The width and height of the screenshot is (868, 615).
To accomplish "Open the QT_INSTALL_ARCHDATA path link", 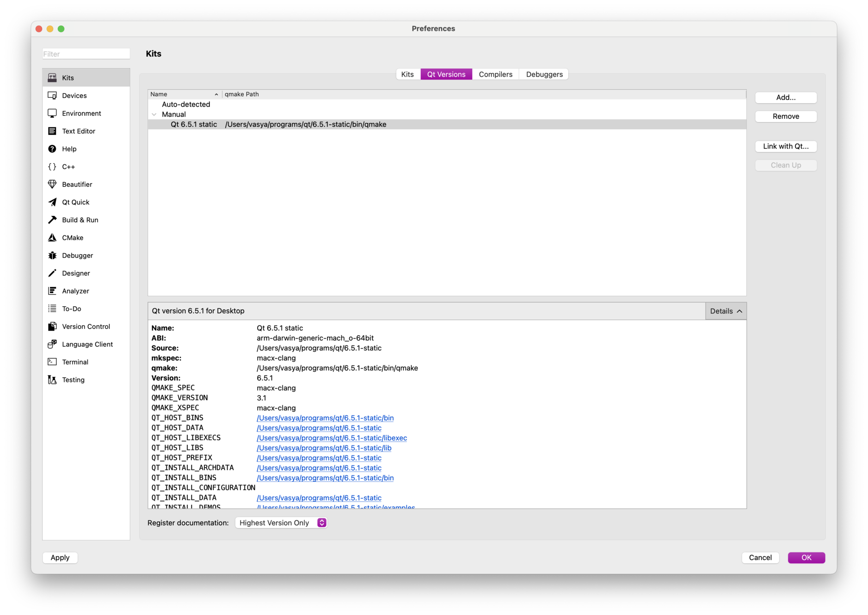I will click(x=319, y=468).
